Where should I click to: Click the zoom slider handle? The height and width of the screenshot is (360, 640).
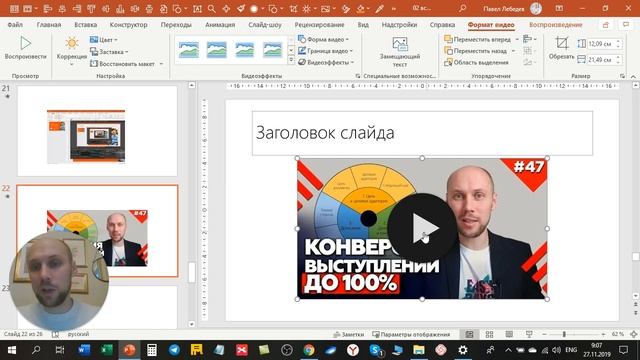click(x=564, y=334)
